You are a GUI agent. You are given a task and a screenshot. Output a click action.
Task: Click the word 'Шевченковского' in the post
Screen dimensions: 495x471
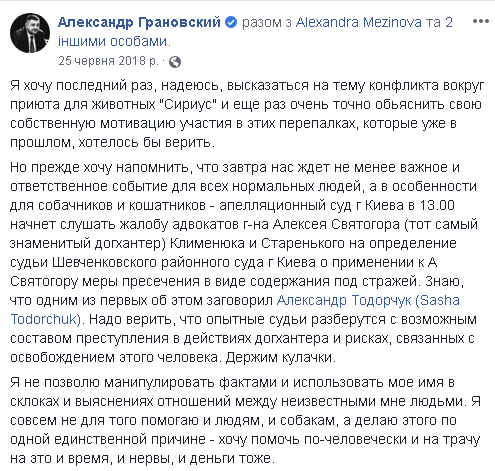104,262
